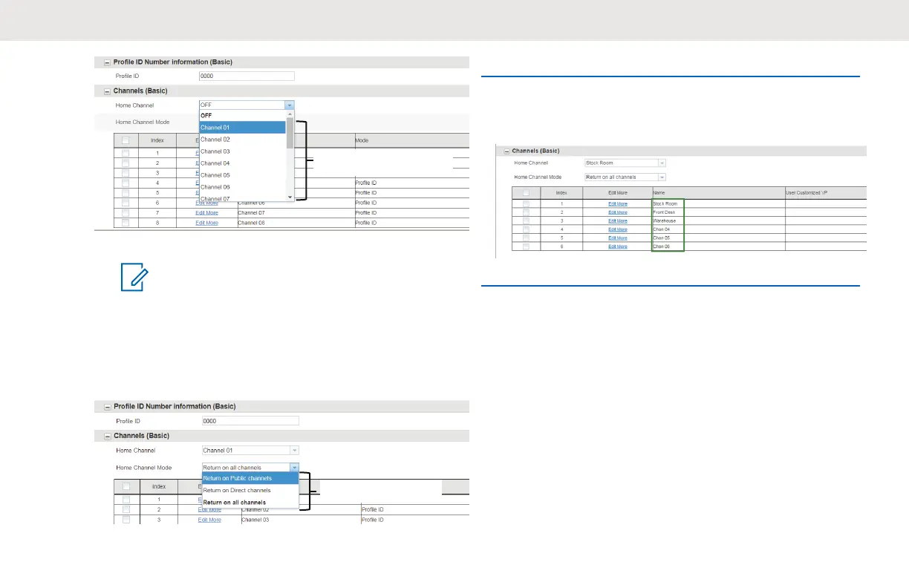Open Edit More link in the Warehouse row
Image resolution: width=909 pixels, height=588 pixels.
(618, 220)
